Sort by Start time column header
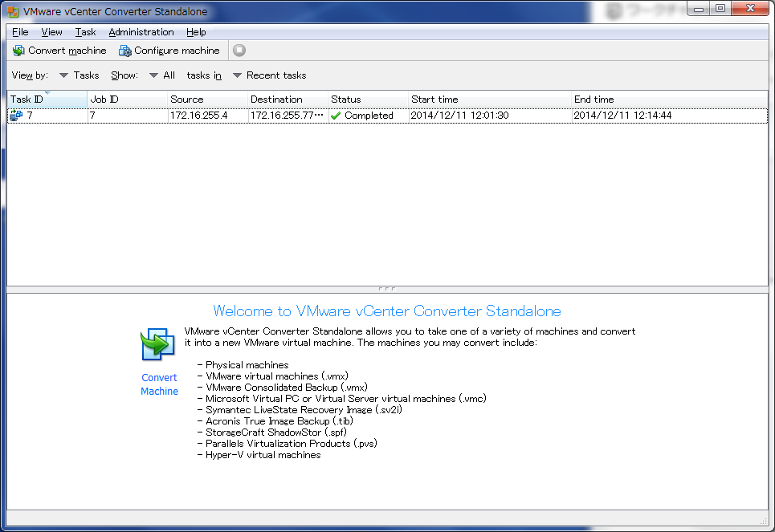 click(x=489, y=99)
